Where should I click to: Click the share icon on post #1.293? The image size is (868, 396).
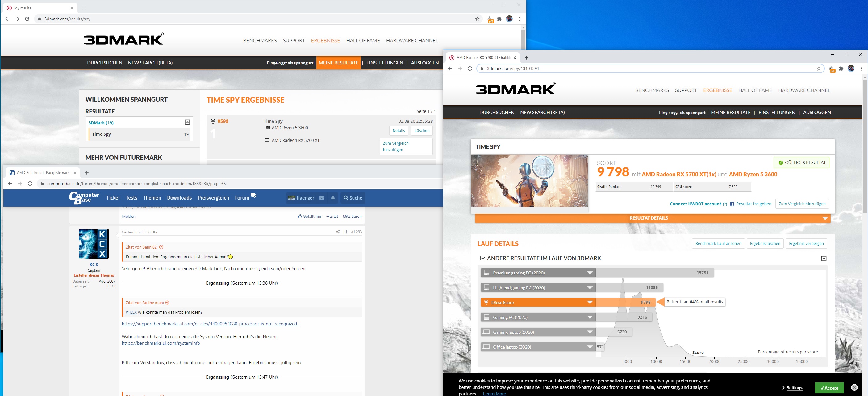click(338, 232)
